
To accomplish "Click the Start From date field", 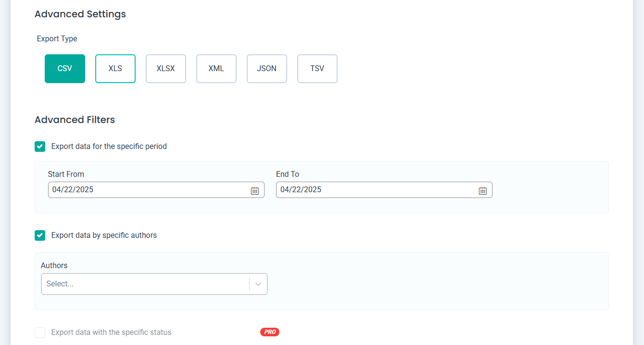I will click(x=144, y=190).
